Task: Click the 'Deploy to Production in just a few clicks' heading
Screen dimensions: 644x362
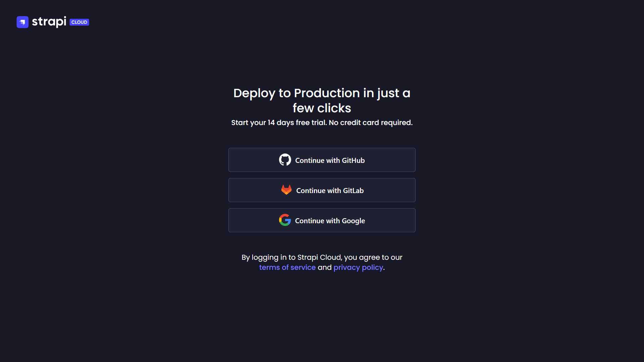Action: (322, 101)
